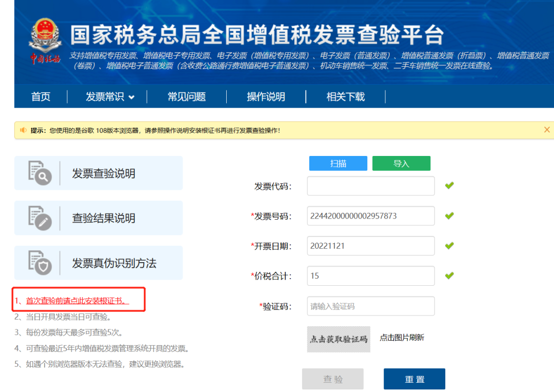The height and width of the screenshot is (392, 554).
Task: Click the green 导入 button
Action: (401, 163)
